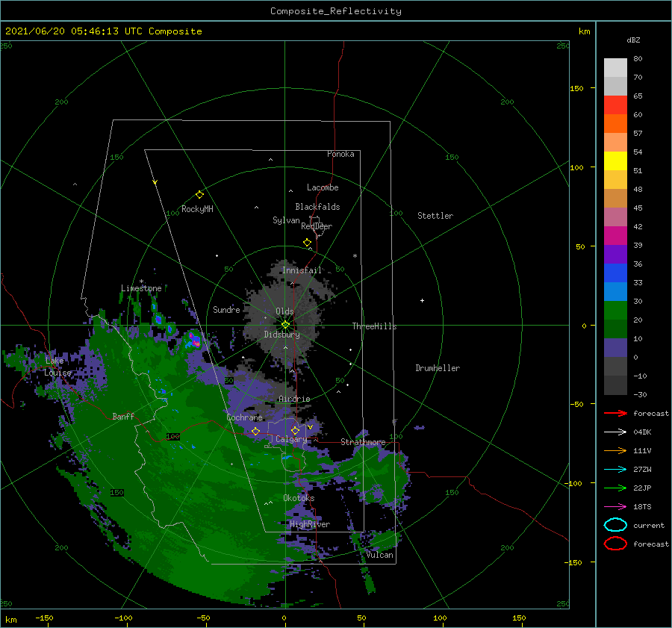Screen dimensions: 672x628
Task: Click the Banff label
Action: click(123, 416)
